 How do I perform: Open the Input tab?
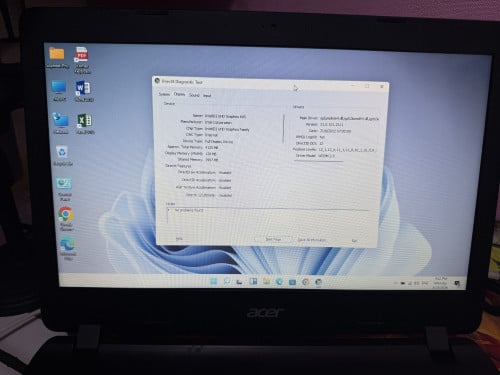(207, 96)
